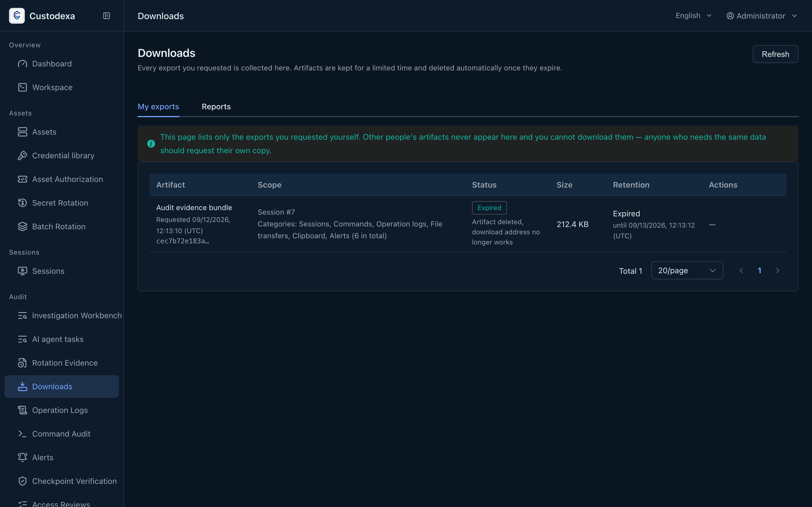Image resolution: width=812 pixels, height=507 pixels.
Task: Click the Checkpoint Verification shield icon
Action: coord(23,481)
